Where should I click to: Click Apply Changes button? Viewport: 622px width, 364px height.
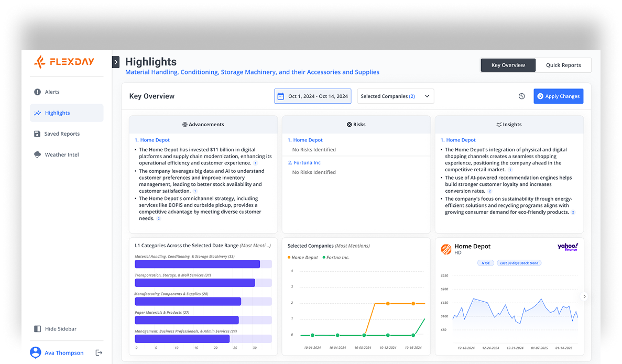559,96
